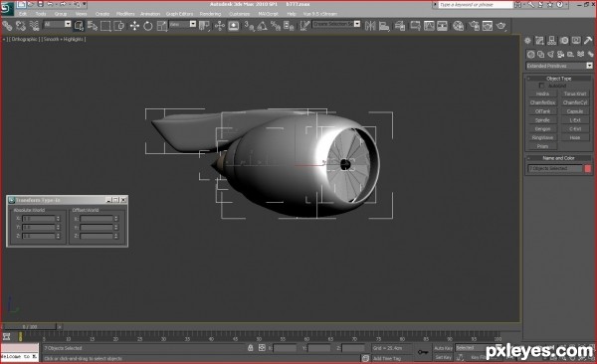
Task: Open the Extended Primitives category dropdown
Action: click(x=559, y=66)
